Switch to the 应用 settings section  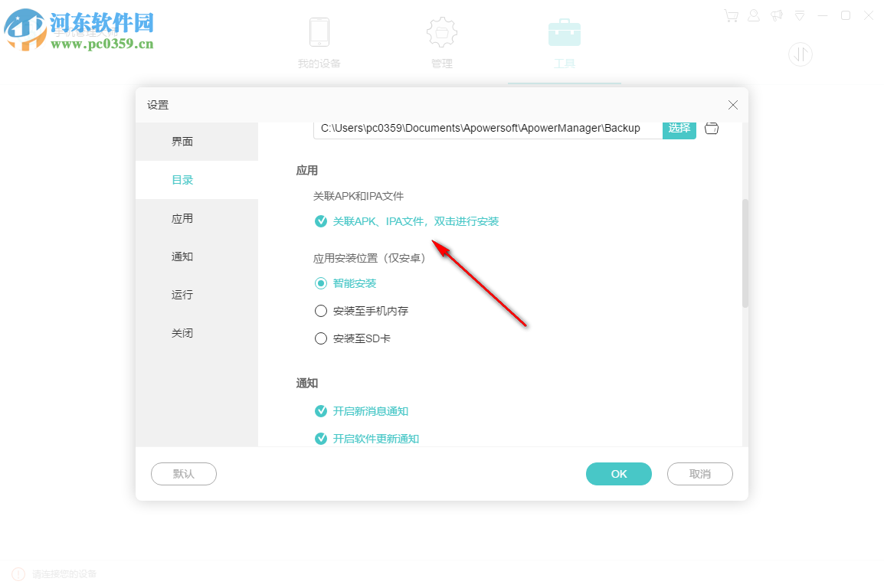click(x=182, y=218)
